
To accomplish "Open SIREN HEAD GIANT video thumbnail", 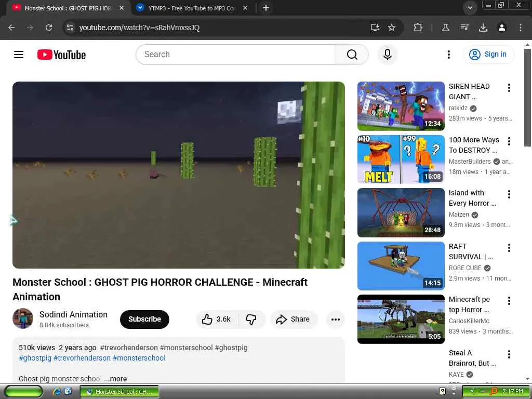I will [401, 106].
